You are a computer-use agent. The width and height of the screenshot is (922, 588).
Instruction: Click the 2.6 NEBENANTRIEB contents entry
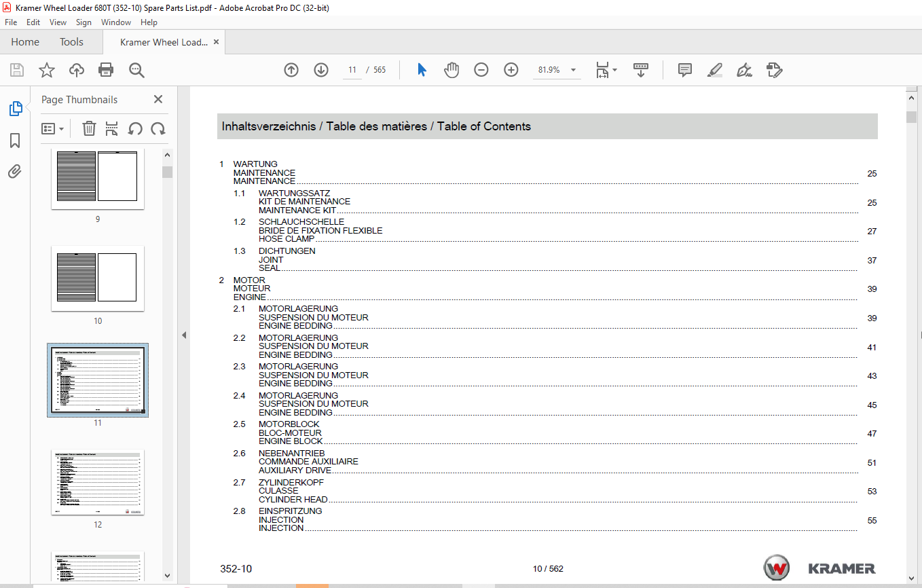click(x=555, y=462)
